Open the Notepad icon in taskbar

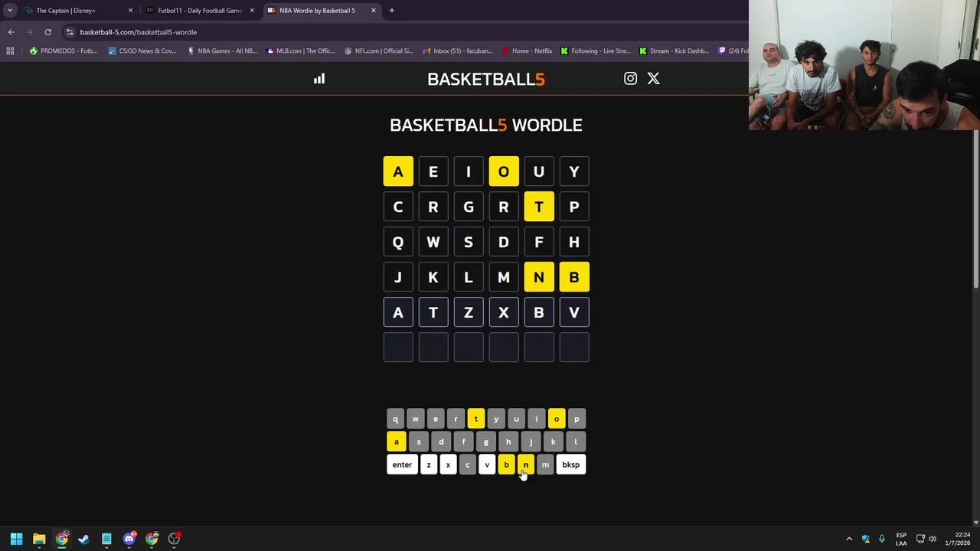pos(106,539)
